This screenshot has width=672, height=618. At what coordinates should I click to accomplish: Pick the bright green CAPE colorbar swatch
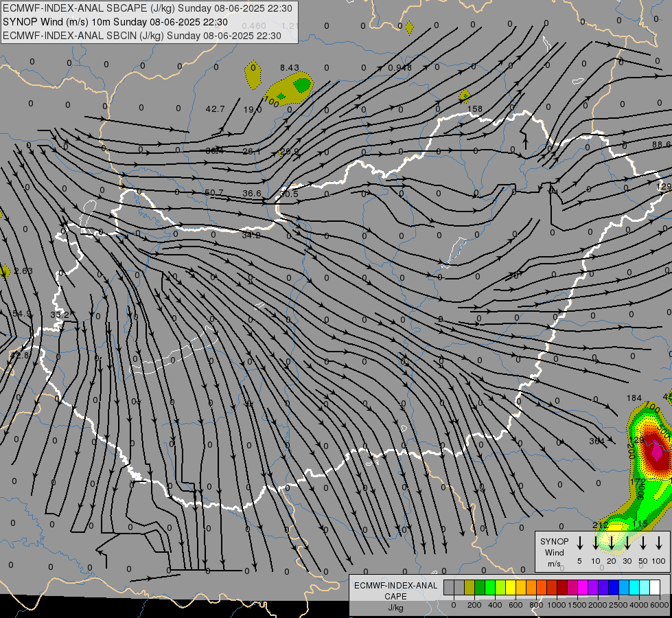[x=490, y=587]
